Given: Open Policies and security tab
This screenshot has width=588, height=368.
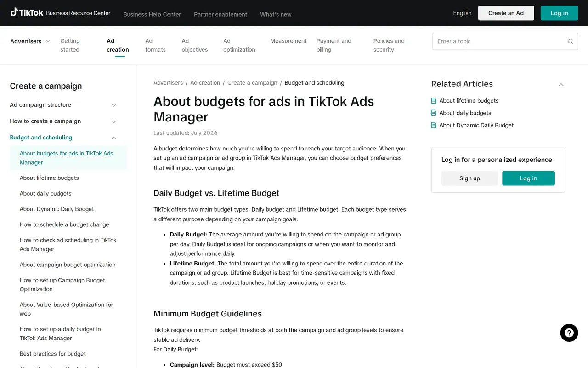Looking at the screenshot, I should [389, 45].
